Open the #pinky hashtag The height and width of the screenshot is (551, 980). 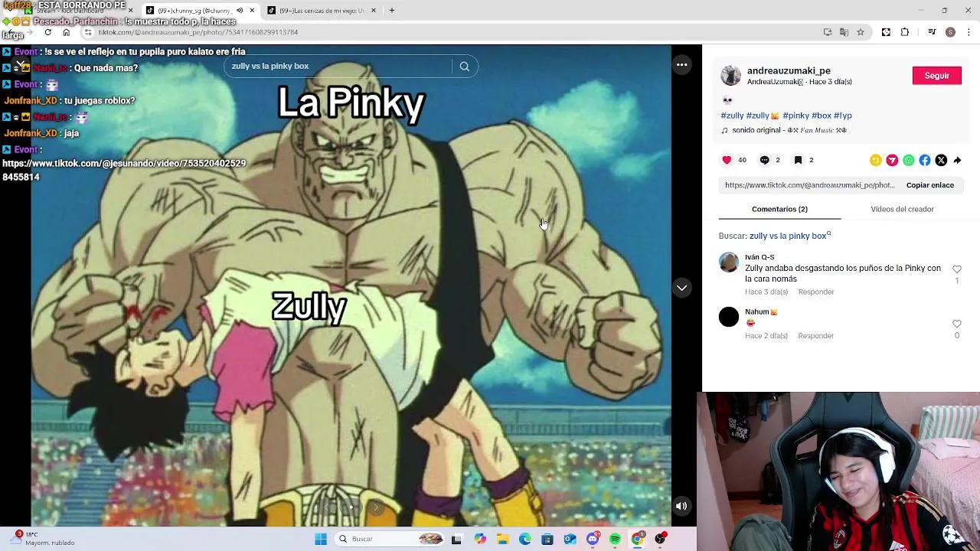coord(795,116)
